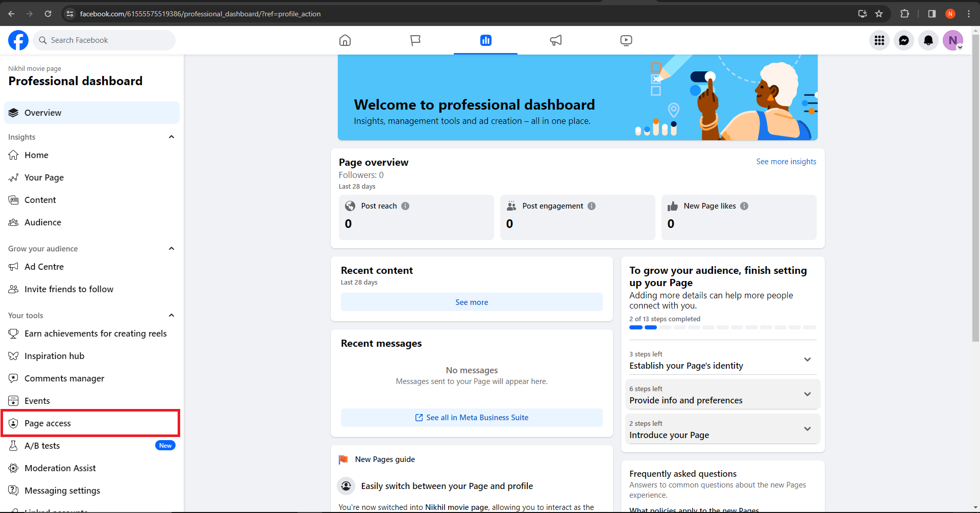980x513 pixels.
Task: Click See all in Meta Business Suite
Action: (x=472, y=418)
